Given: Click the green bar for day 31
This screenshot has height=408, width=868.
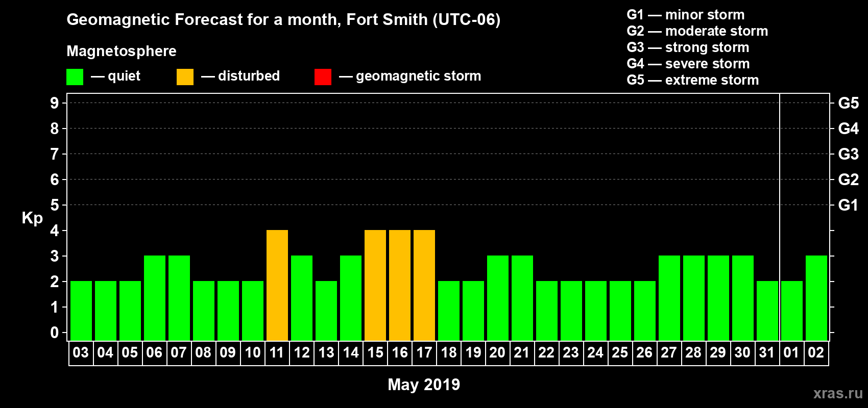Looking at the screenshot, I should (x=767, y=311).
